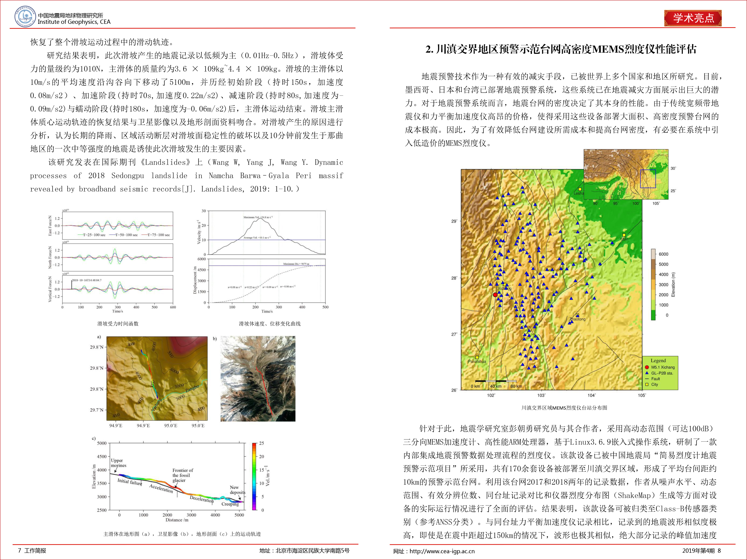Click the page footer '7 工作简报'
The image size is (747, 560).
(x=32, y=551)
